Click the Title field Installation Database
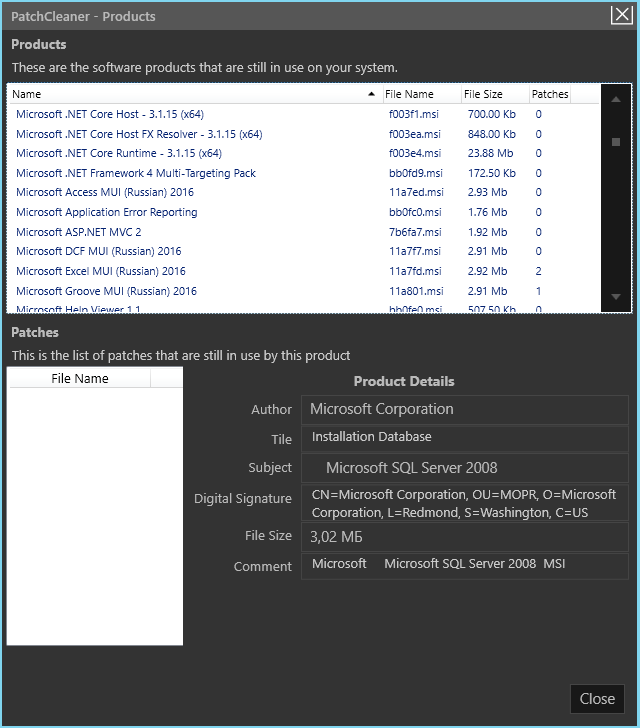Screen dimensions: 640x728 [x=464, y=439]
